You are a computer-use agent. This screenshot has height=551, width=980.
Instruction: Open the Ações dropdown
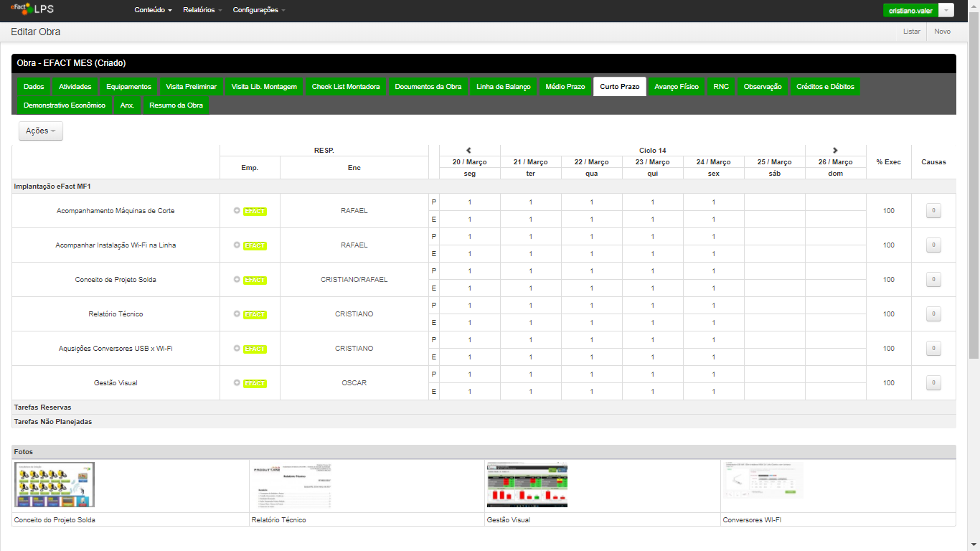pyautogui.click(x=41, y=131)
